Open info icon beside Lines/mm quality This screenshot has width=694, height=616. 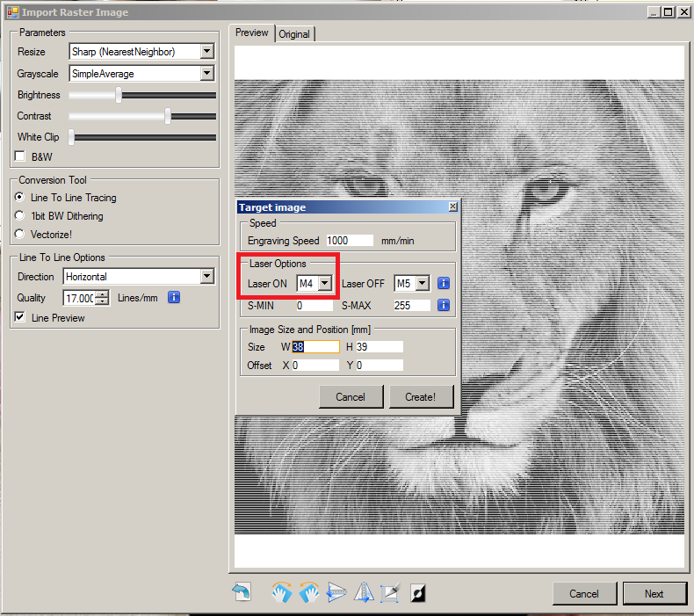pos(174,297)
